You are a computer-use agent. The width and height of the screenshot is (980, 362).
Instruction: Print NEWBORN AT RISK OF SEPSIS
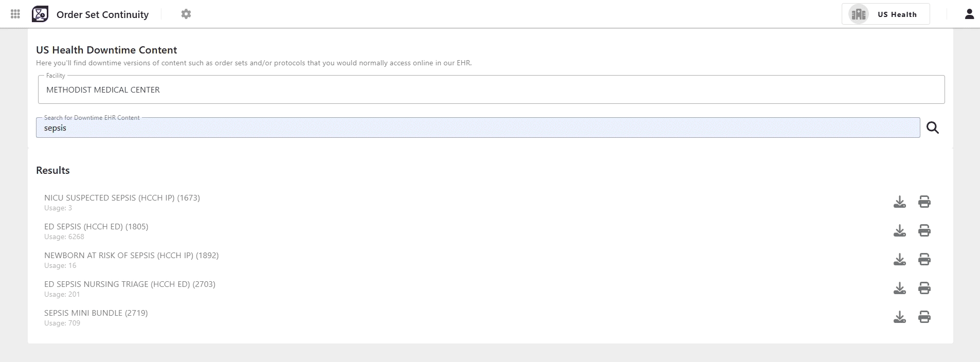click(x=924, y=260)
